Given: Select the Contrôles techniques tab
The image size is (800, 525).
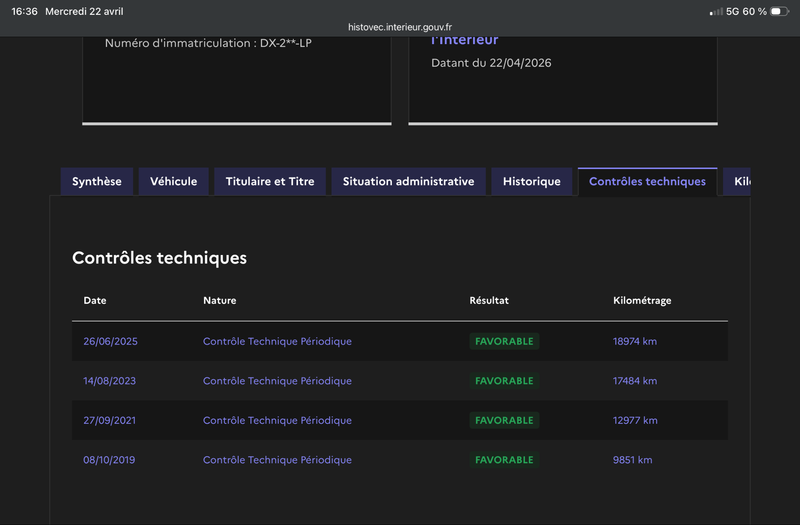Looking at the screenshot, I should pyautogui.click(x=647, y=182).
